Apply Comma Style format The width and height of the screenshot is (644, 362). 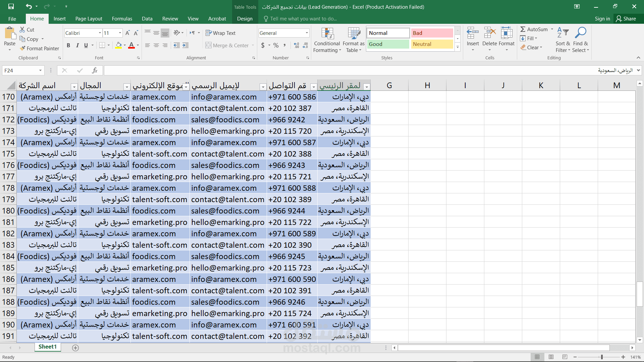coord(284,45)
